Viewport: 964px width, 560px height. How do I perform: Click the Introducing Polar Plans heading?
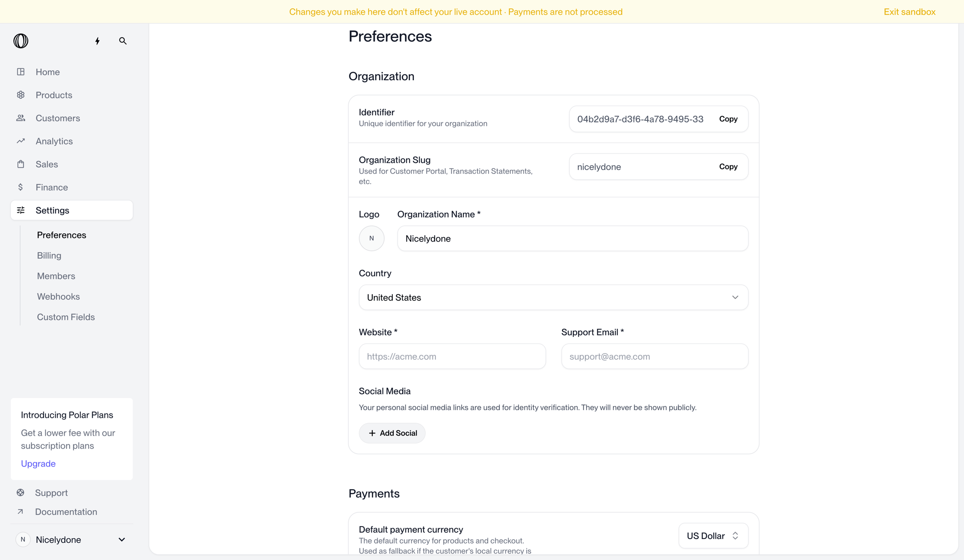click(x=67, y=415)
